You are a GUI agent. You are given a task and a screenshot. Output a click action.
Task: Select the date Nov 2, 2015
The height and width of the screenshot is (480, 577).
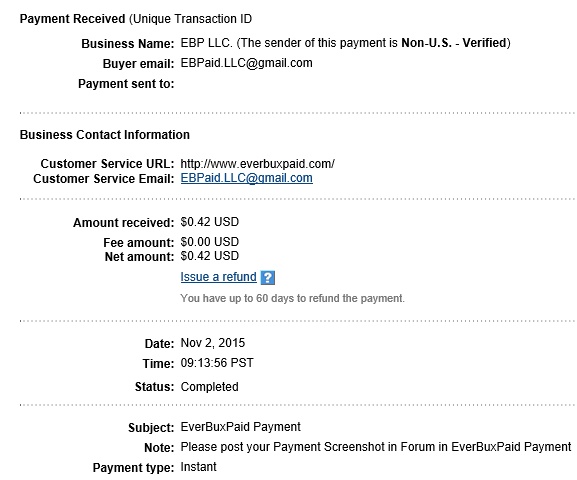coord(213,343)
